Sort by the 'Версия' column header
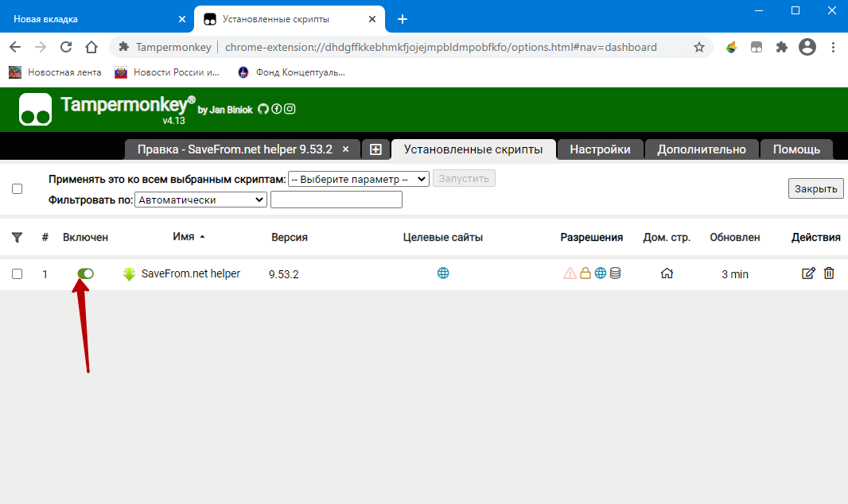Screen dimensions: 848x504 (290, 237)
